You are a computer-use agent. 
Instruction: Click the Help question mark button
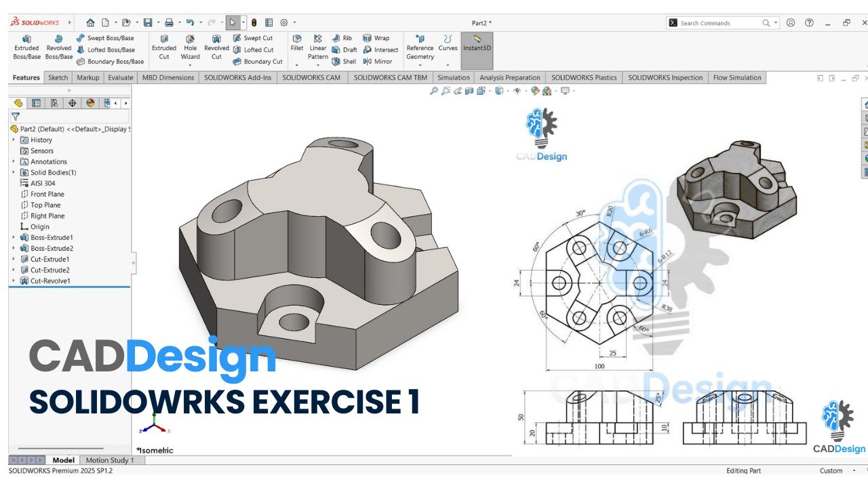click(x=809, y=22)
